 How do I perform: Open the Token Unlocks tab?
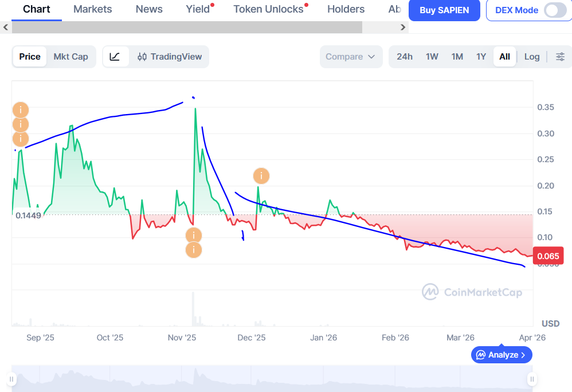(269, 9)
